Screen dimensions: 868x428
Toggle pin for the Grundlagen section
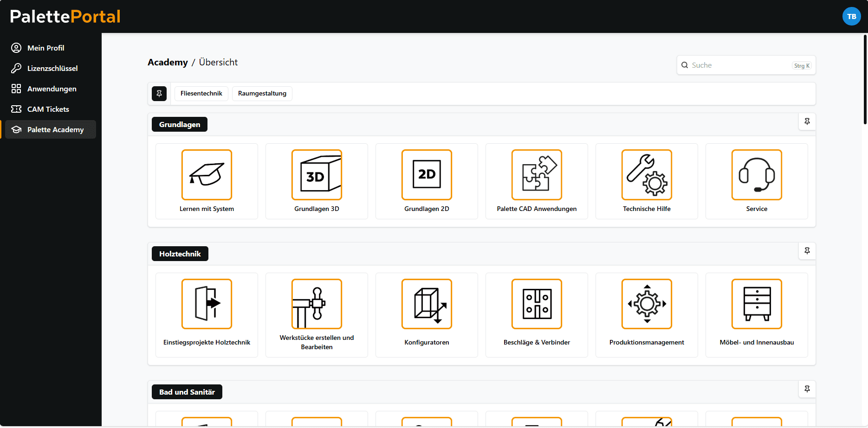[x=807, y=121]
